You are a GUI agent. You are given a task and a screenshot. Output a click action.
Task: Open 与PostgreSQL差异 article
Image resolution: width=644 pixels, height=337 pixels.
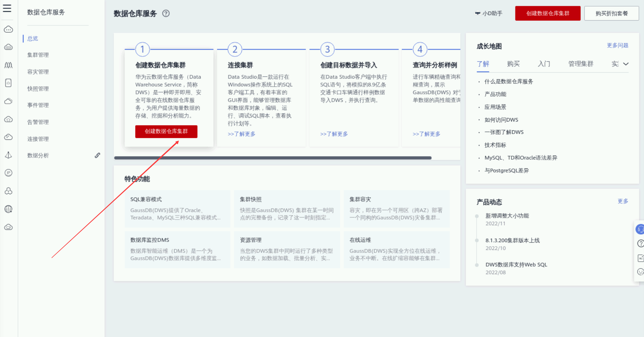coord(507,171)
